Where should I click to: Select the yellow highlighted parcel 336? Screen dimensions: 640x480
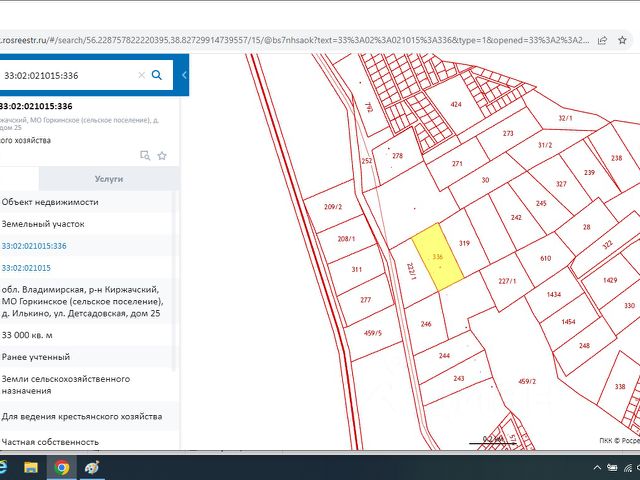(438, 258)
